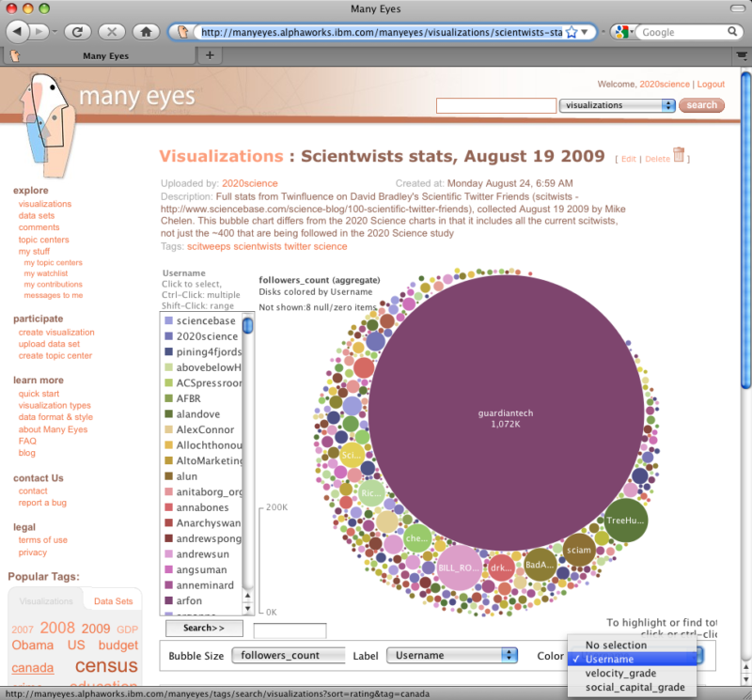Screen dimensions: 752x700
Task: Choose Username in the Color menu
Action: point(632,659)
